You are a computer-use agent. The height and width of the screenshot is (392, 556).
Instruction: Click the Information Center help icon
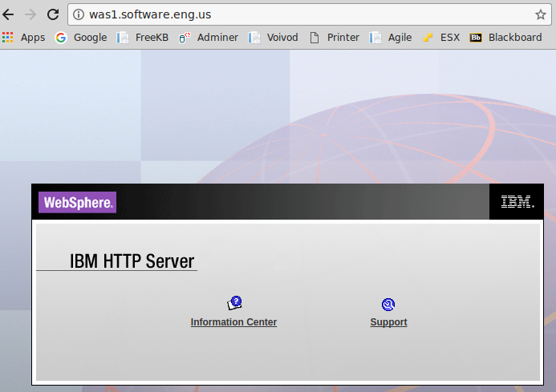(x=234, y=303)
